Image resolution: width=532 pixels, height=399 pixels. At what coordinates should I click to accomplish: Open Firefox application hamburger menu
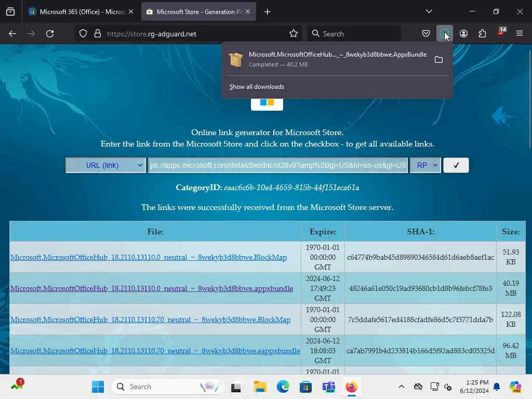pos(520,34)
